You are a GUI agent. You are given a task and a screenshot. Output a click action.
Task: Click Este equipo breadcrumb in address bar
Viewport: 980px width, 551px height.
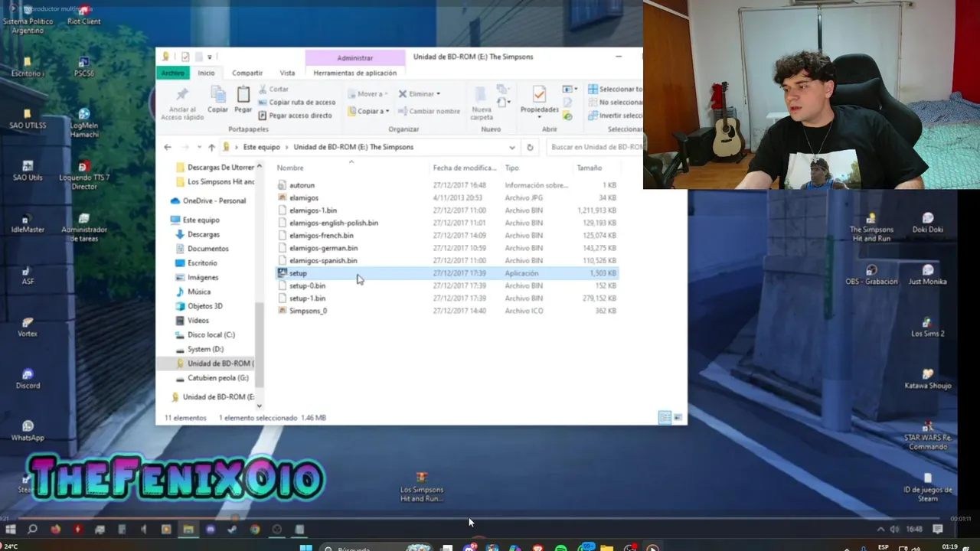261,147
